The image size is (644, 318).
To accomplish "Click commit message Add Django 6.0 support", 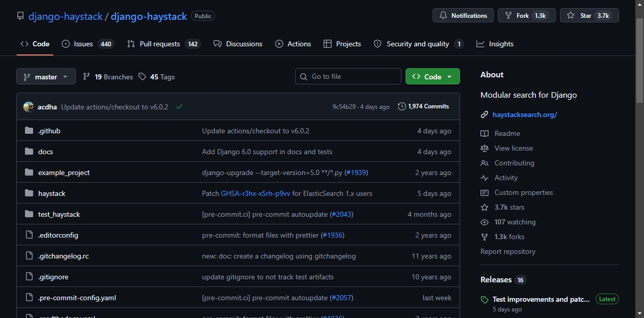I will [x=267, y=152].
